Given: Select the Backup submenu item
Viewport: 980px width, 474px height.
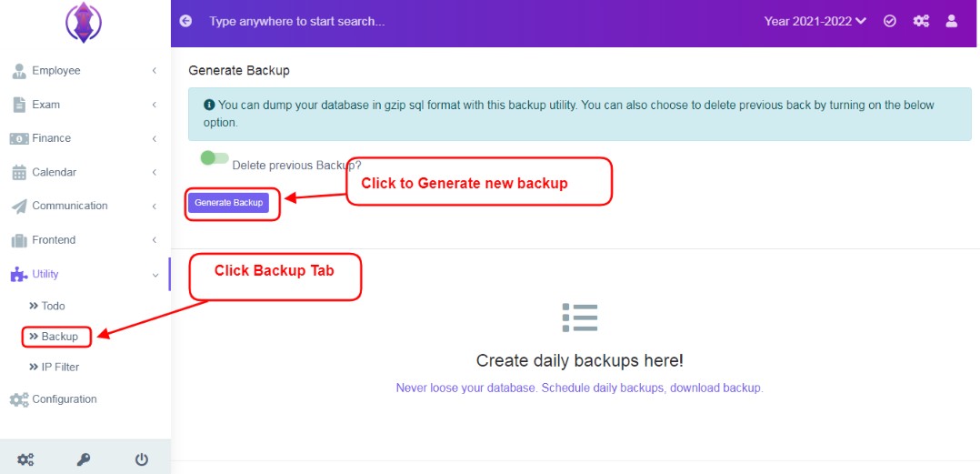Looking at the screenshot, I should pos(54,337).
